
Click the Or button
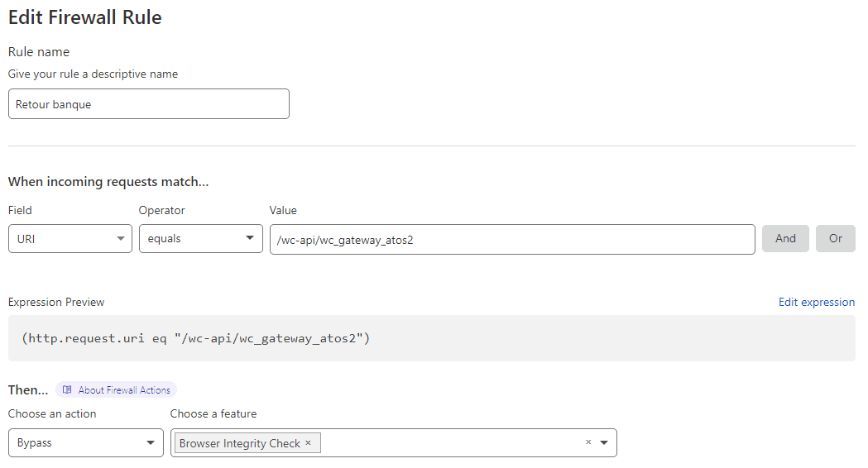click(836, 238)
